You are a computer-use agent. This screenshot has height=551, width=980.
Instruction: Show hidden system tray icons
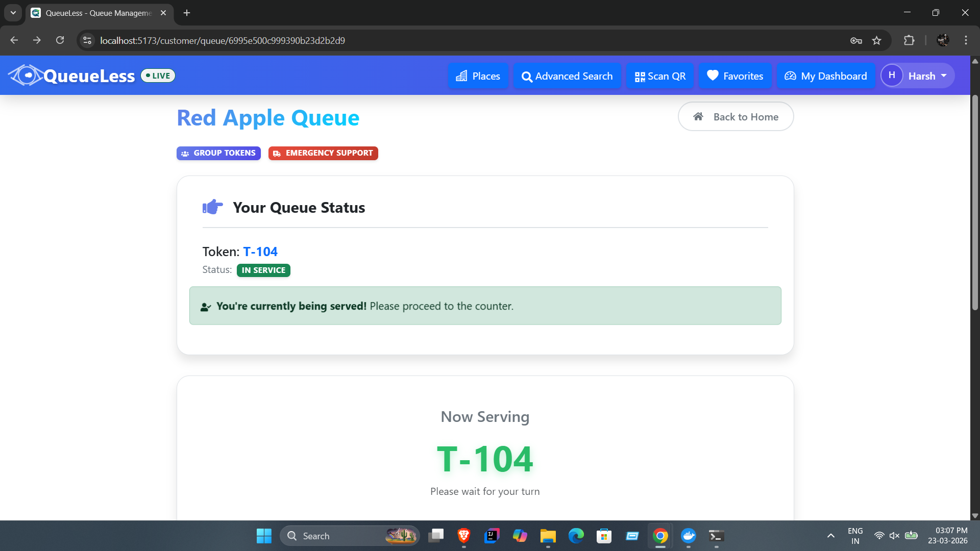pyautogui.click(x=831, y=536)
